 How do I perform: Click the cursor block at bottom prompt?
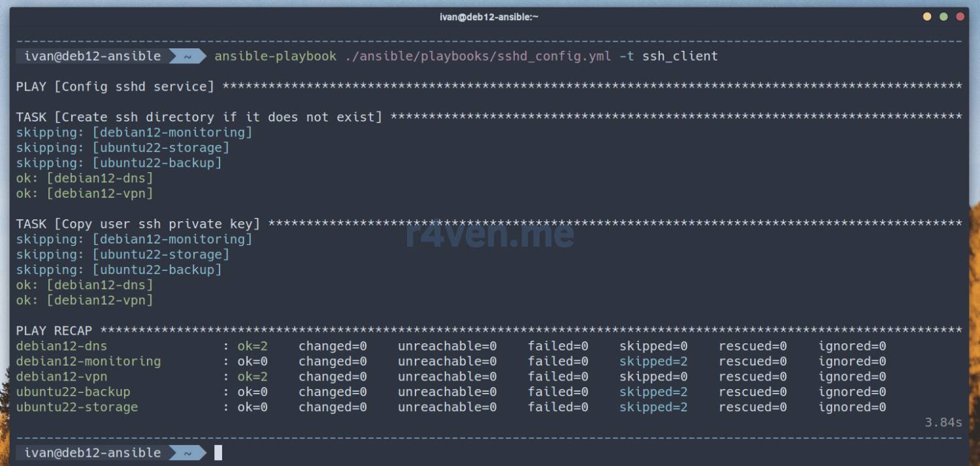pyautogui.click(x=218, y=452)
